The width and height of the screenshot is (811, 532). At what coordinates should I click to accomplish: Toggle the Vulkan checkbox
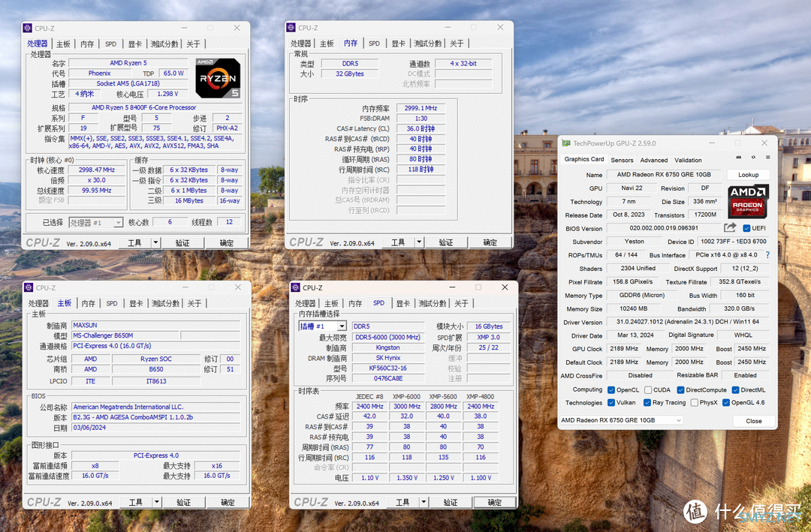click(611, 403)
